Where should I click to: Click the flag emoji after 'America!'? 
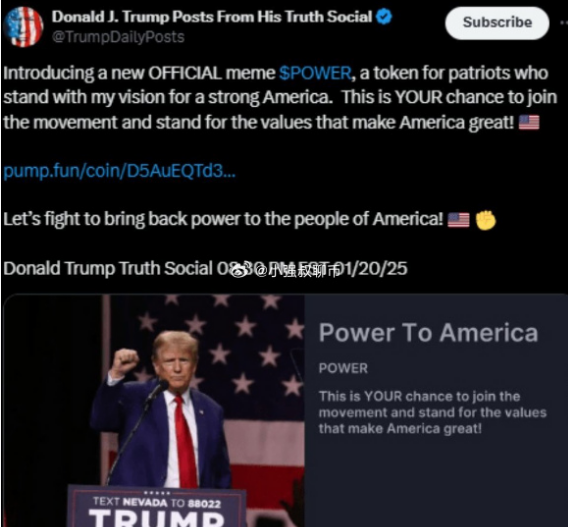click(x=459, y=219)
